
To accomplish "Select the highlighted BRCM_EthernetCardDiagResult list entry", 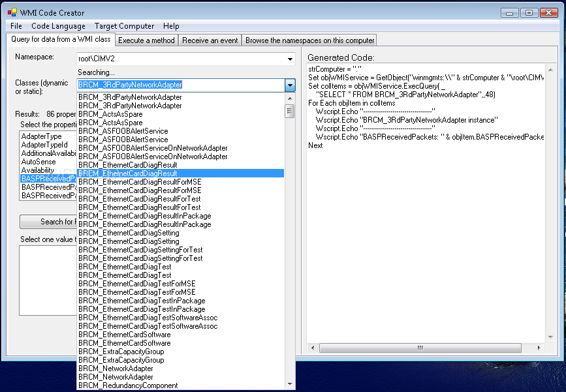I will (180, 173).
